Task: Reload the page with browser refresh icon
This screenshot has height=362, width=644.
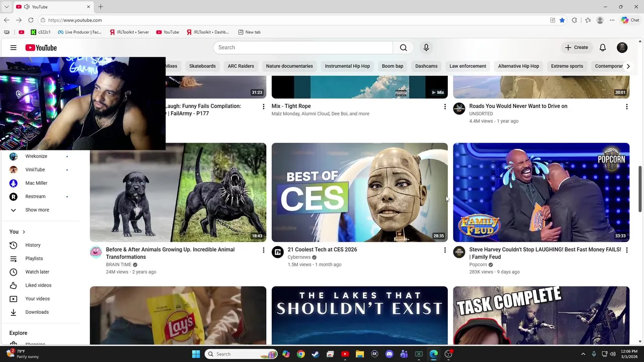Action: click(x=31, y=20)
